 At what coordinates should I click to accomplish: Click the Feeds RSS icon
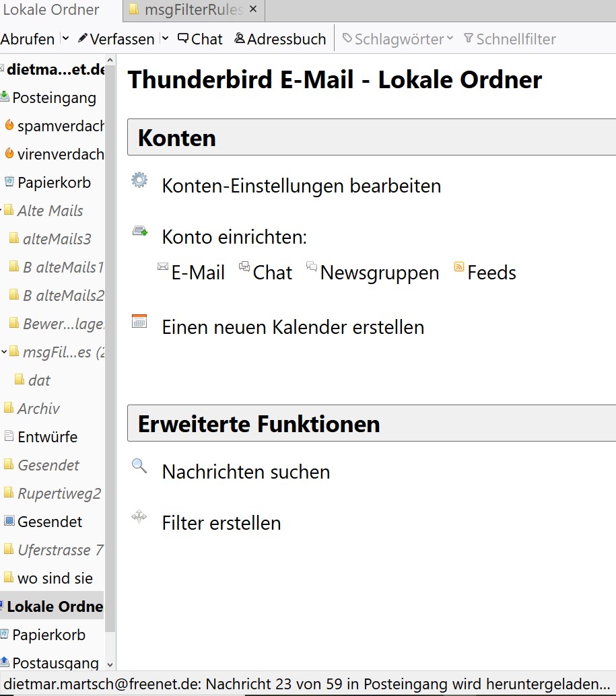coord(459,267)
